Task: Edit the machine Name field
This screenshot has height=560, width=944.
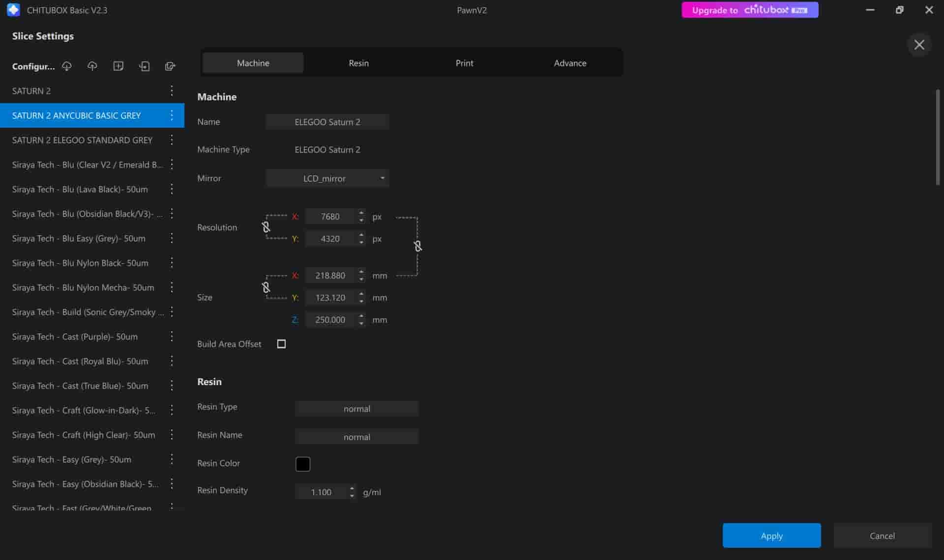Action: 327,122
